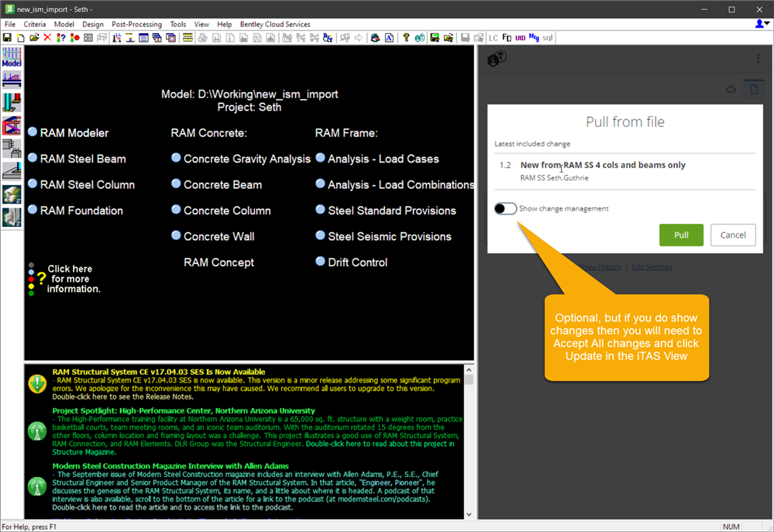The height and width of the screenshot is (532, 774).
Task: Open the Design menu
Action: [x=93, y=24]
